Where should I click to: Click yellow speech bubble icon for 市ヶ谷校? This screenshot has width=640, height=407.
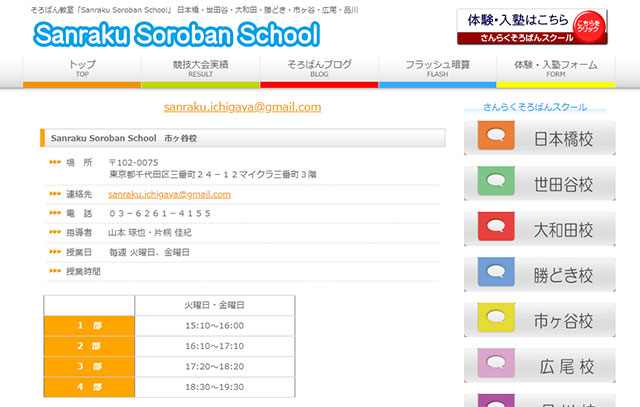pyautogui.click(x=496, y=317)
